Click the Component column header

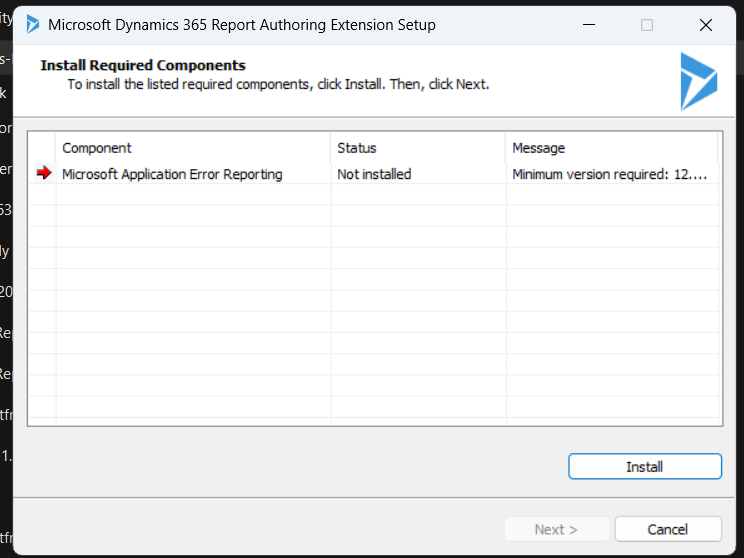[x=193, y=148]
